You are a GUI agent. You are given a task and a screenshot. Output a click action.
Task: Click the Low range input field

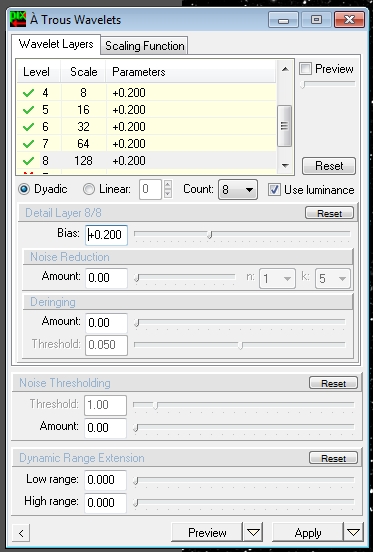click(x=105, y=480)
